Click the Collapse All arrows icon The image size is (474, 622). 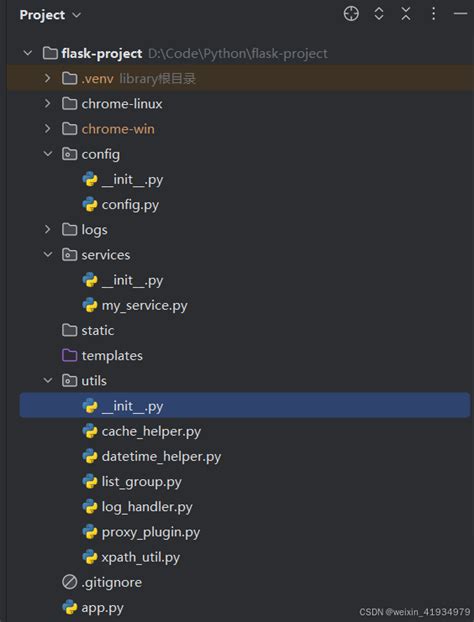(x=406, y=14)
